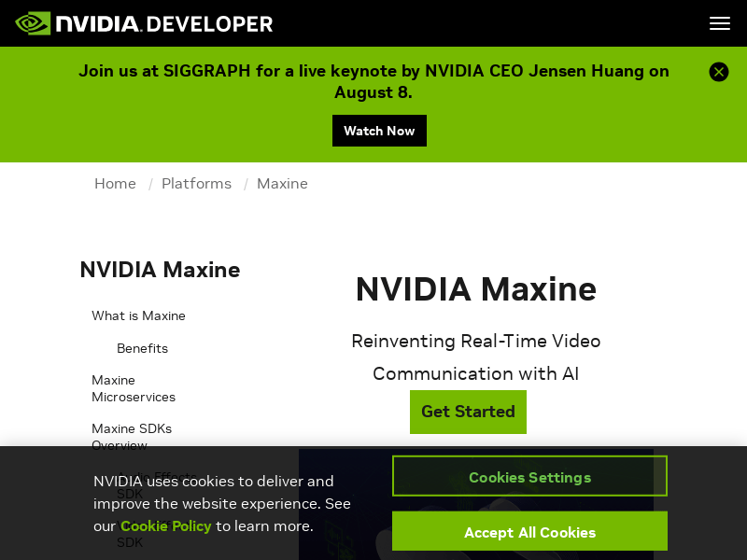Open the hamburger navigation menu
Viewport: 747px width, 560px height.
pos(719,23)
